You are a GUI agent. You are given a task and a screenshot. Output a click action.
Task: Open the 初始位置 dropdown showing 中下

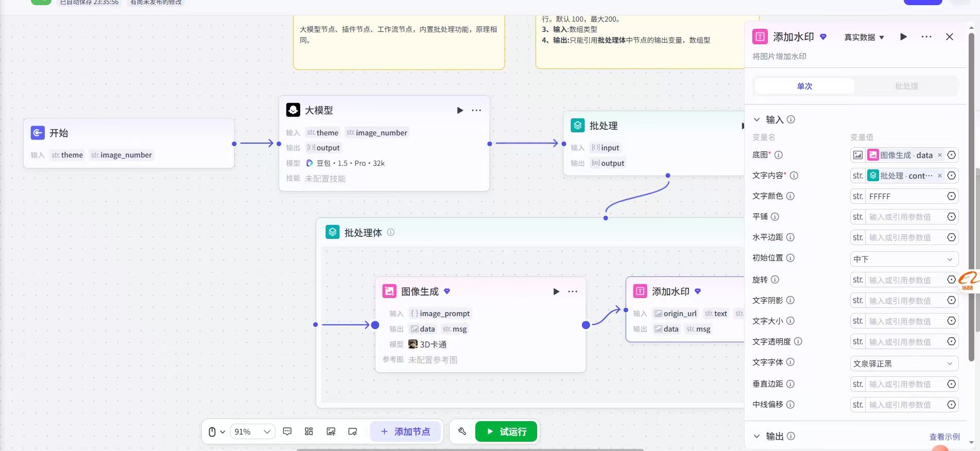click(904, 259)
